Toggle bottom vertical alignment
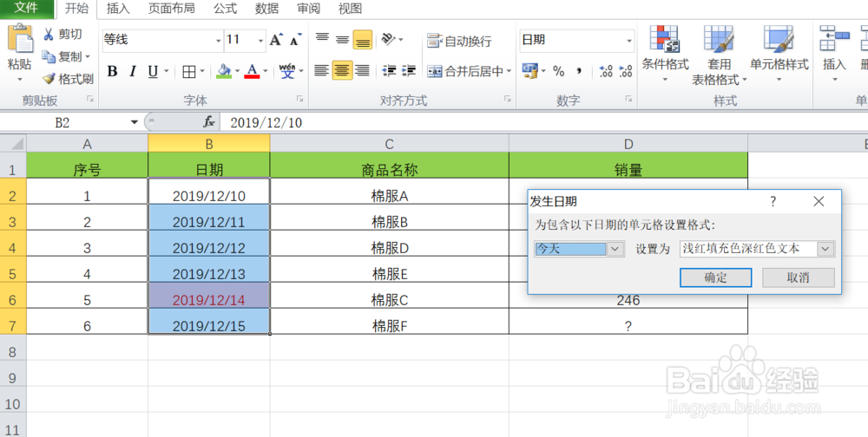This screenshot has height=437, width=868. [363, 40]
